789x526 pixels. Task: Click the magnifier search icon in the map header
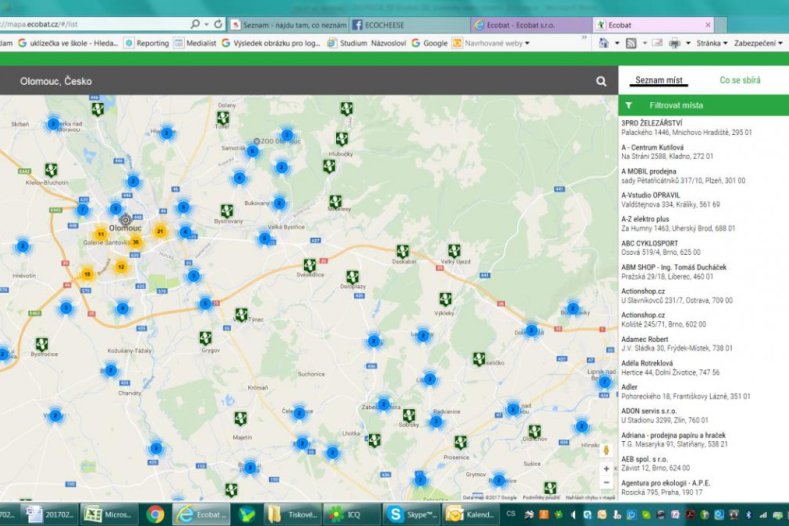tap(601, 81)
